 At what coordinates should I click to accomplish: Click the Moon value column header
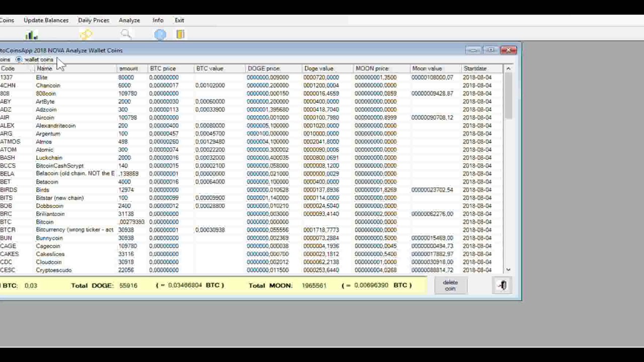pyautogui.click(x=436, y=68)
